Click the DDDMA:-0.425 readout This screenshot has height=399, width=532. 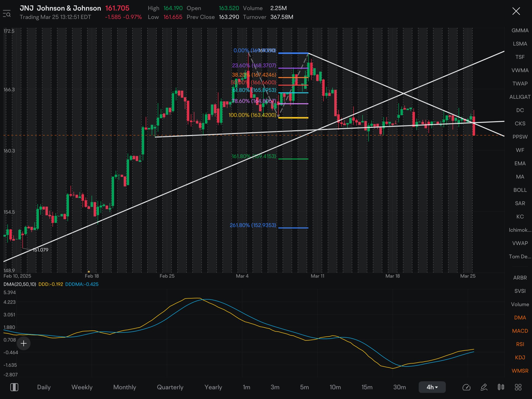pyautogui.click(x=82, y=284)
